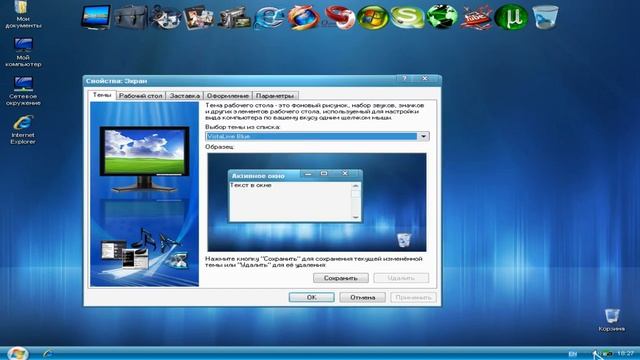This screenshot has width=640, height=360.
Task: Launch uTorrent from the top dock
Action: point(511,17)
